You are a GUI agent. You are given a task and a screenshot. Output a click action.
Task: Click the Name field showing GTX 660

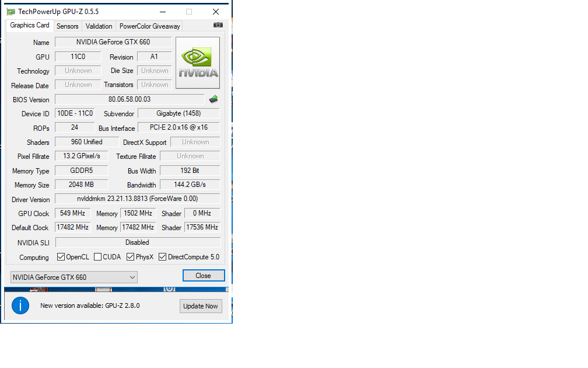113,42
